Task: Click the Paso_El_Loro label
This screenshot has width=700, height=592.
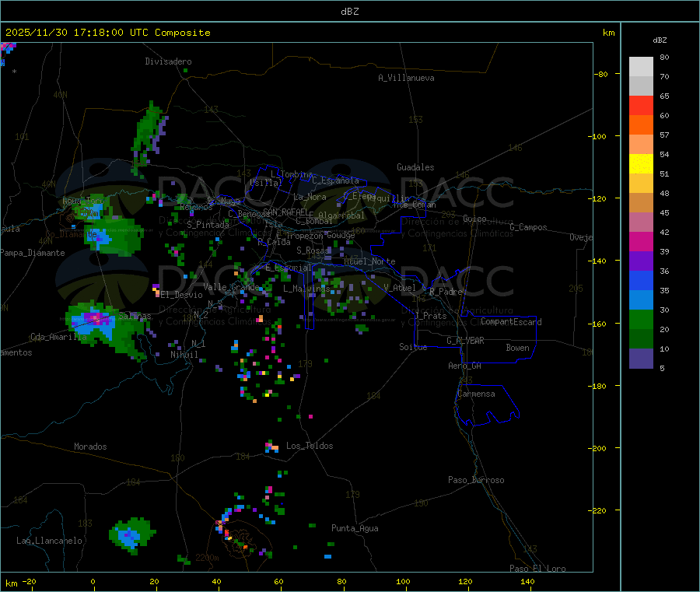Action: (x=537, y=569)
